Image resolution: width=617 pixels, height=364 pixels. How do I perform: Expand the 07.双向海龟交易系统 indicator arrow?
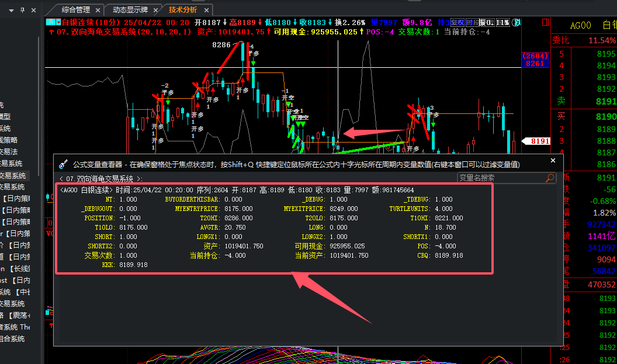pyautogui.click(x=51, y=32)
